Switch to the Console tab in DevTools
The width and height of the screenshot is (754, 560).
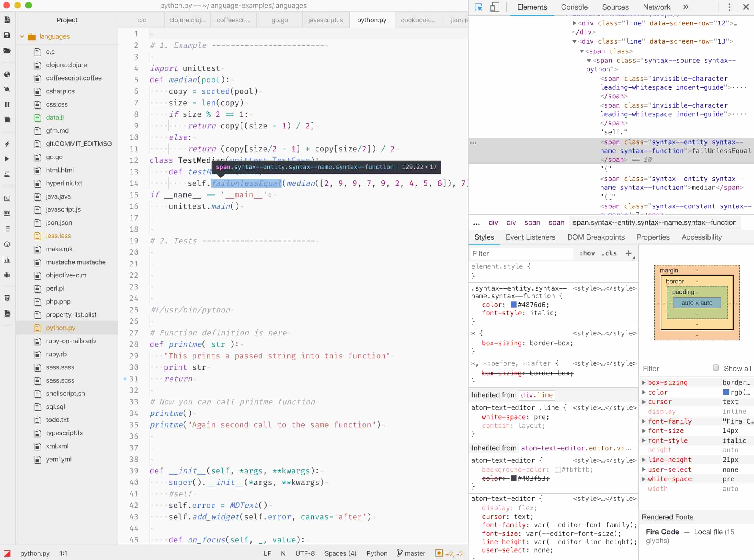click(x=574, y=7)
